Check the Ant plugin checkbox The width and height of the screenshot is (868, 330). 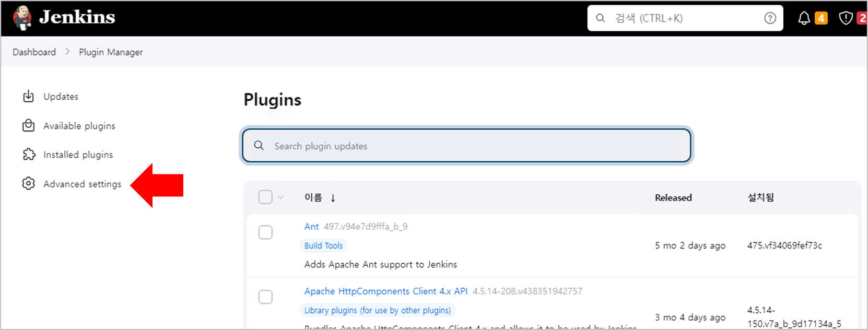pyautogui.click(x=265, y=232)
